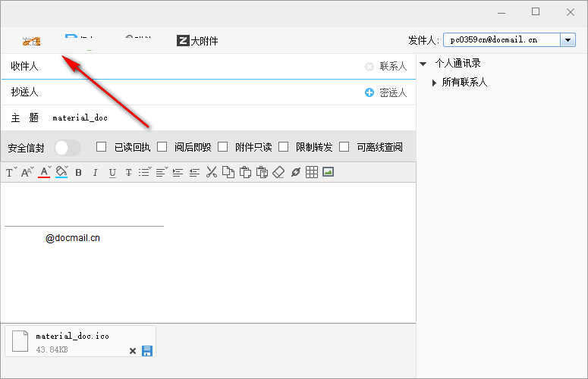Viewport: 588px width, 379px height.
Task: Click the cut (scissors) icon
Action: click(x=212, y=172)
